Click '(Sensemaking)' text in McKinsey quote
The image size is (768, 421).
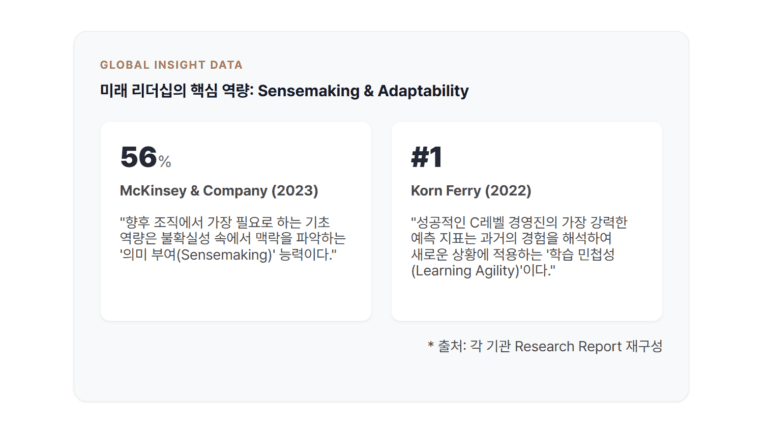(224, 255)
